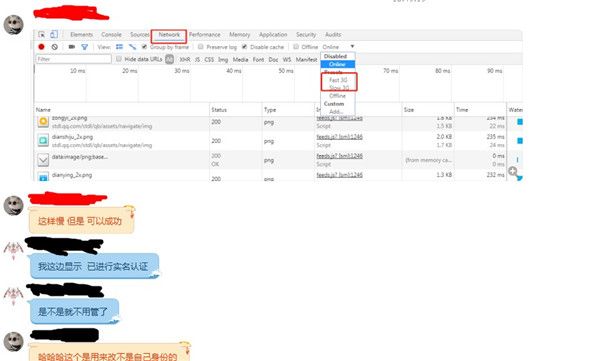Click the waterfall bar of zongyi_2x.png row
600x361 pixels.
pos(520,122)
